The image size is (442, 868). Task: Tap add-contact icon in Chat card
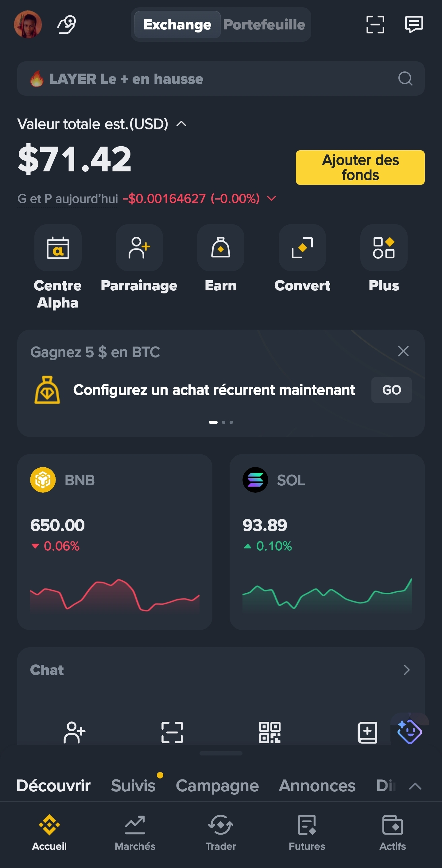(74, 732)
